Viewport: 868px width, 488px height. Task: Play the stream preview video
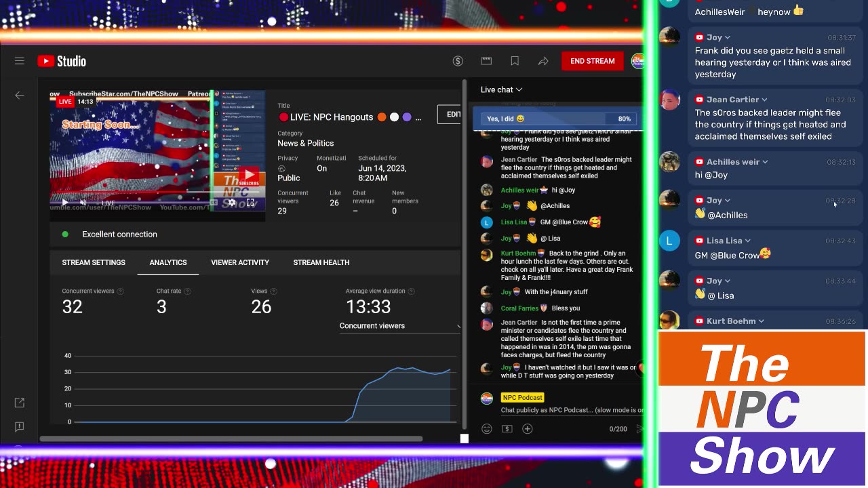pos(64,202)
